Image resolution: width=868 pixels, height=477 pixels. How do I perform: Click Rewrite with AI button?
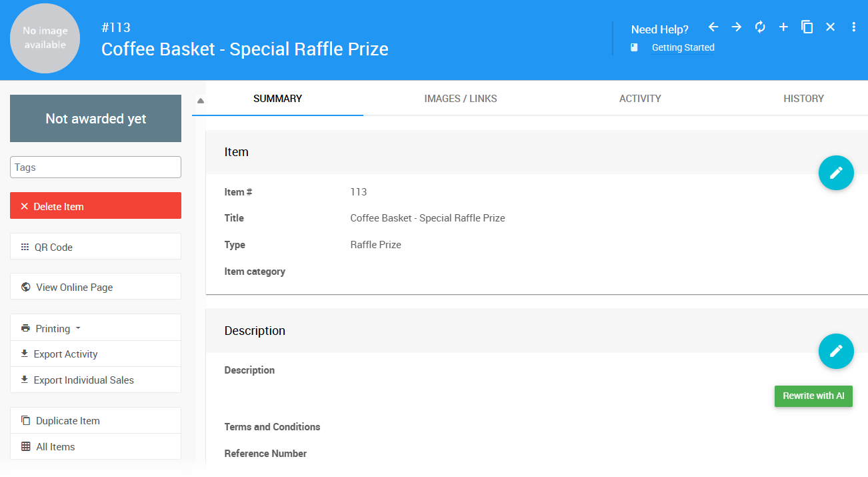tap(813, 396)
